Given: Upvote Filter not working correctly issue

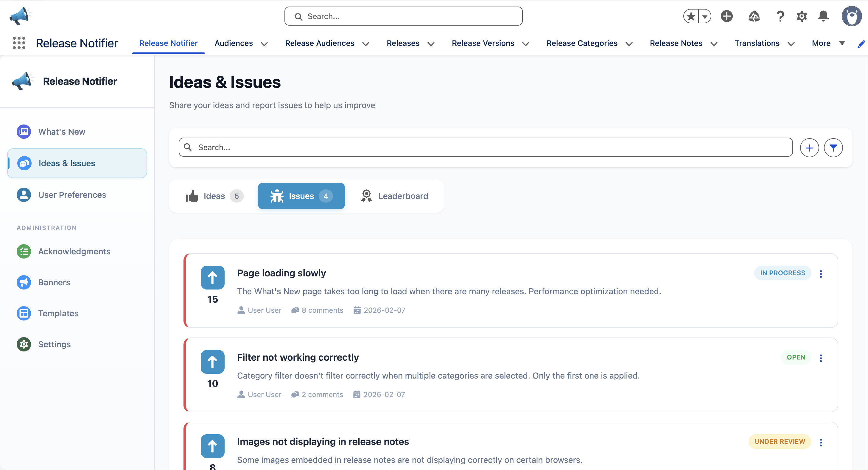Looking at the screenshot, I should (x=213, y=362).
